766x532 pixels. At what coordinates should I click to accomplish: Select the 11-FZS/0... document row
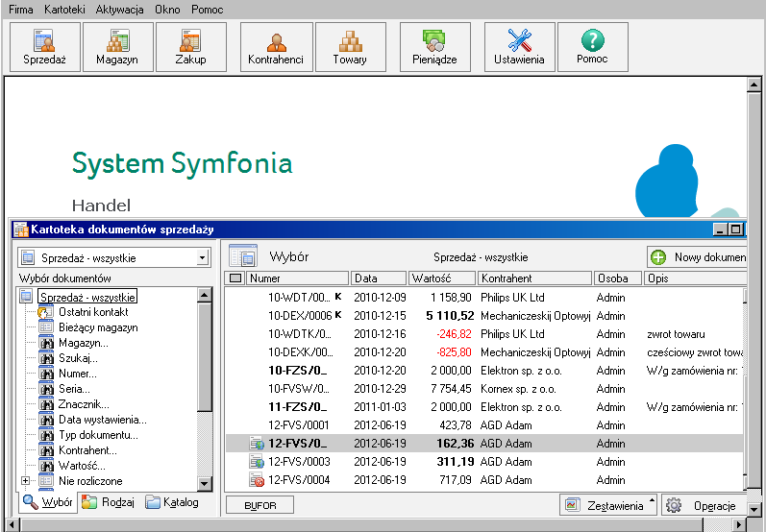(x=483, y=407)
